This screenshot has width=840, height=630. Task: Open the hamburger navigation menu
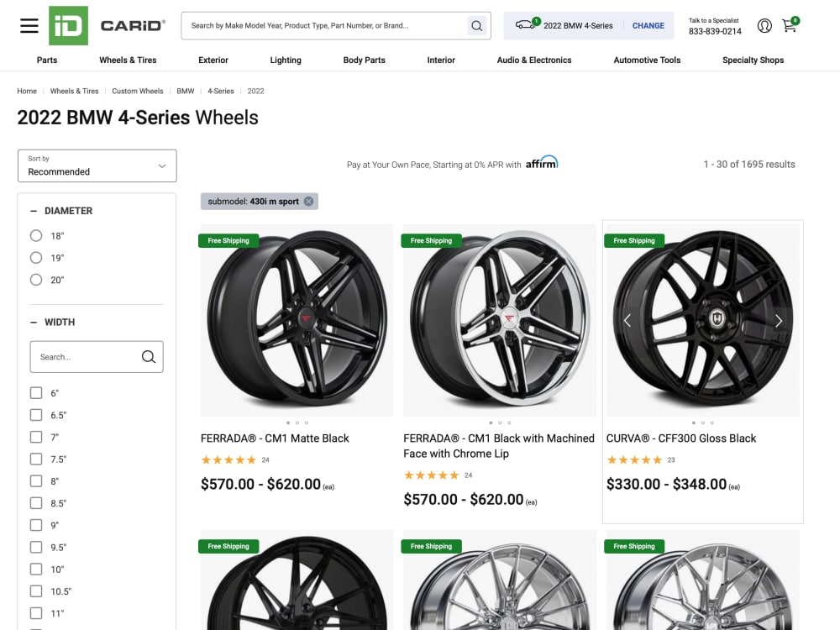click(x=29, y=26)
